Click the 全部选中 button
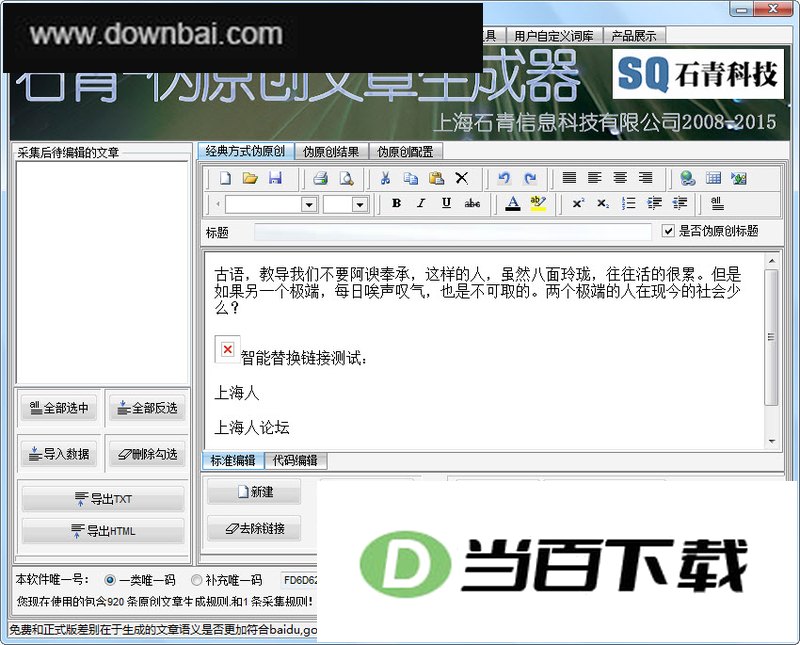This screenshot has height=645, width=800. click(x=59, y=408)
